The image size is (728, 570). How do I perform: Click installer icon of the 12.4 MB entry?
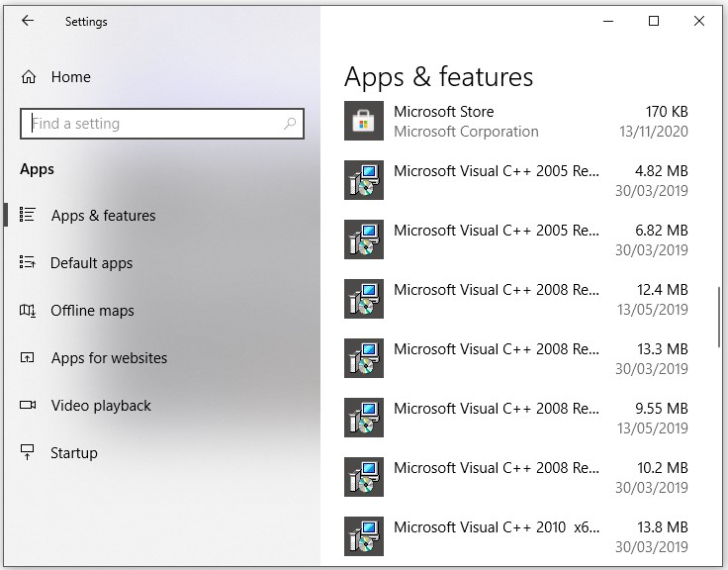pos(364,299)
